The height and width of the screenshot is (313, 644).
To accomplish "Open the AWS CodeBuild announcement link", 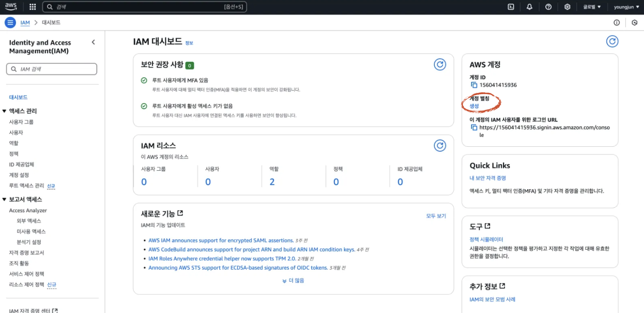I will click(252, 249).
